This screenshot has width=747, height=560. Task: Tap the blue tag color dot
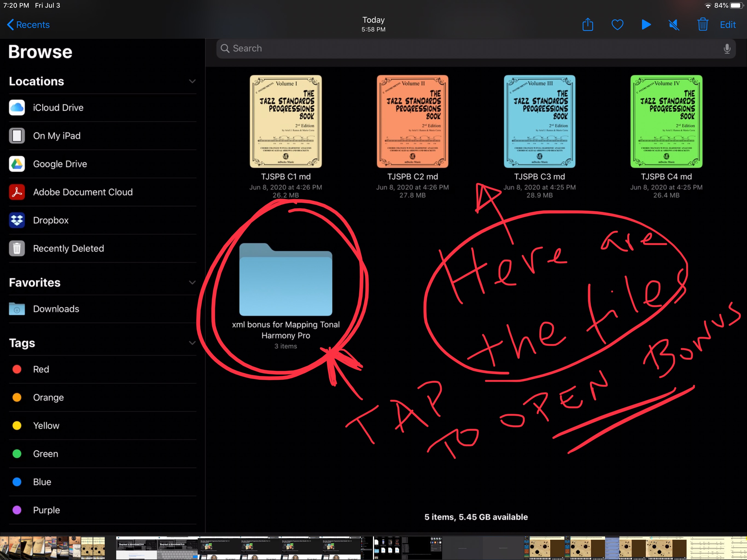coord(17,482)
